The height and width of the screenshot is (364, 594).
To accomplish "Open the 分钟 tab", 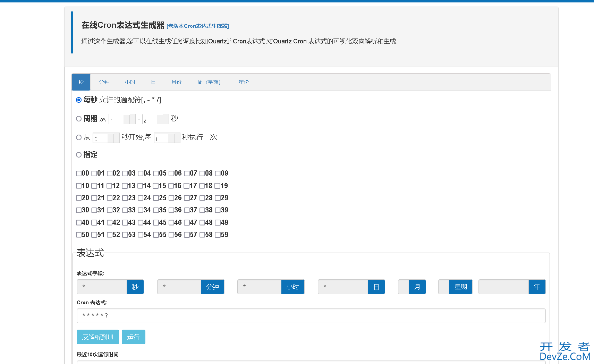I will pyautogui.click(x=104, y=82).
